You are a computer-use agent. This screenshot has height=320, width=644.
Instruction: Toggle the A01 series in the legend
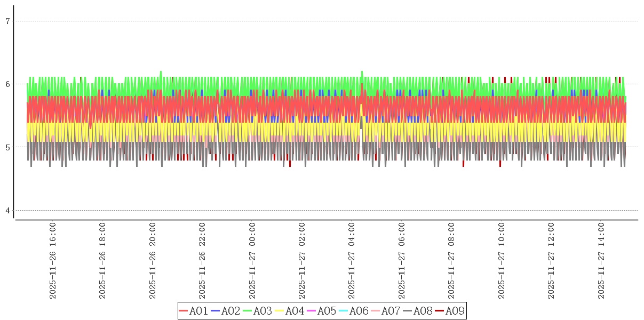click(198, 311)
